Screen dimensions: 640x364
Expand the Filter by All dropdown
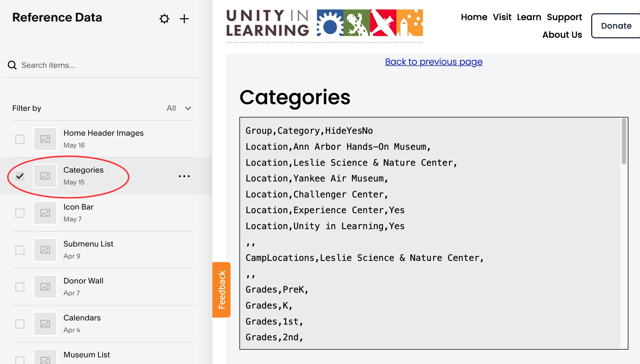178,108
